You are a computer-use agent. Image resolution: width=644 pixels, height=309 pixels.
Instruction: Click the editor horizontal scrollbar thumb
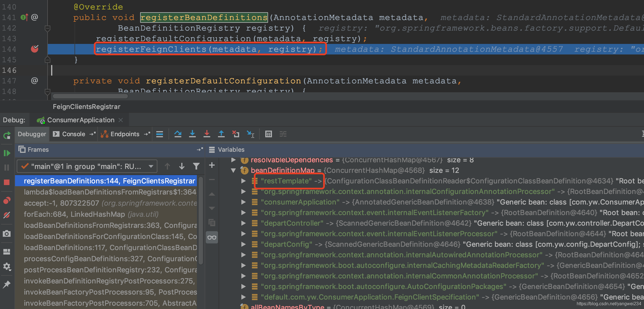coord(90,96)
